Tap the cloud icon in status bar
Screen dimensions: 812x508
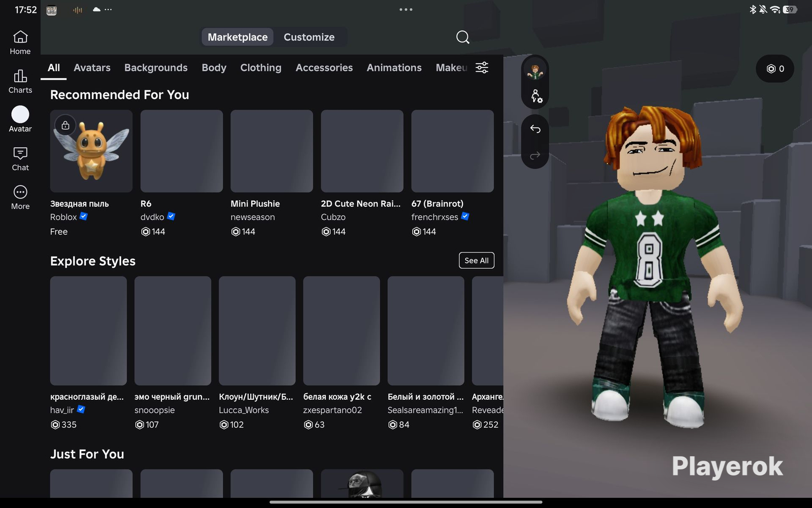tap(96, 10)
